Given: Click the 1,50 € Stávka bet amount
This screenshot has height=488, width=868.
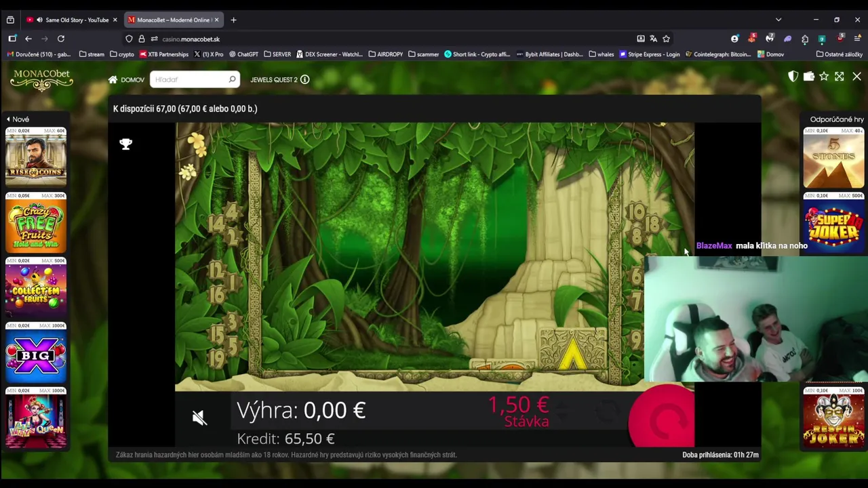Looking at the screenshot, I should [x=519, y=411].
